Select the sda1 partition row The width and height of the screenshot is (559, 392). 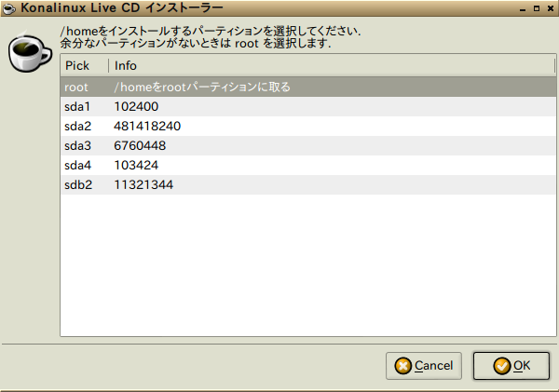(308, 106)
